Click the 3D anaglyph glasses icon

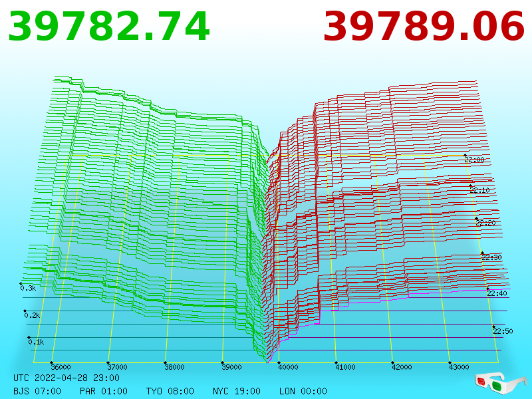pos(500,384)
